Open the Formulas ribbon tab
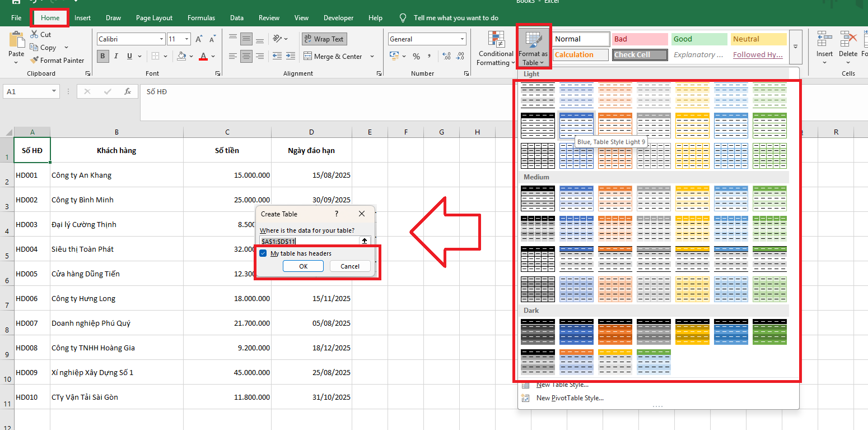 [201, 18]
